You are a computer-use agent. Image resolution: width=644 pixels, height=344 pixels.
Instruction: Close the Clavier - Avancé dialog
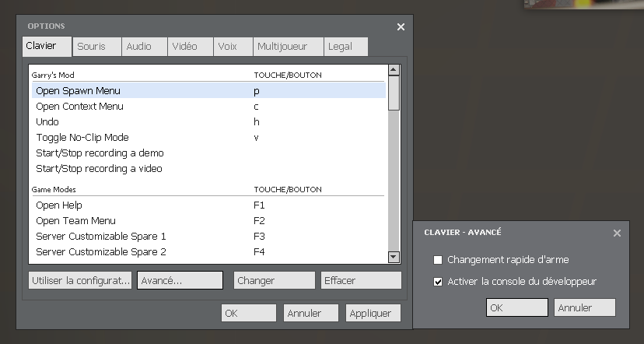617,233
